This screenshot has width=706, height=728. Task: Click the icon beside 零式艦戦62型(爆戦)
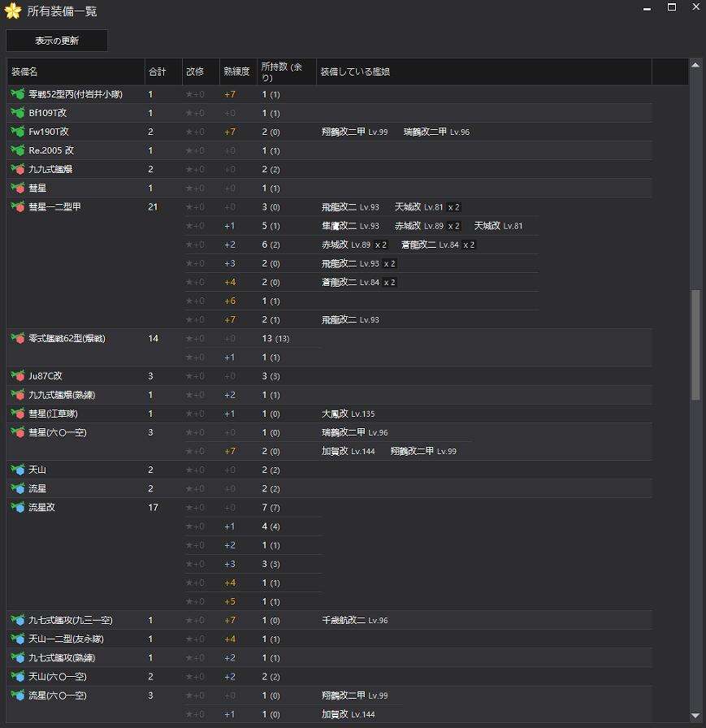tap(18, 339)
